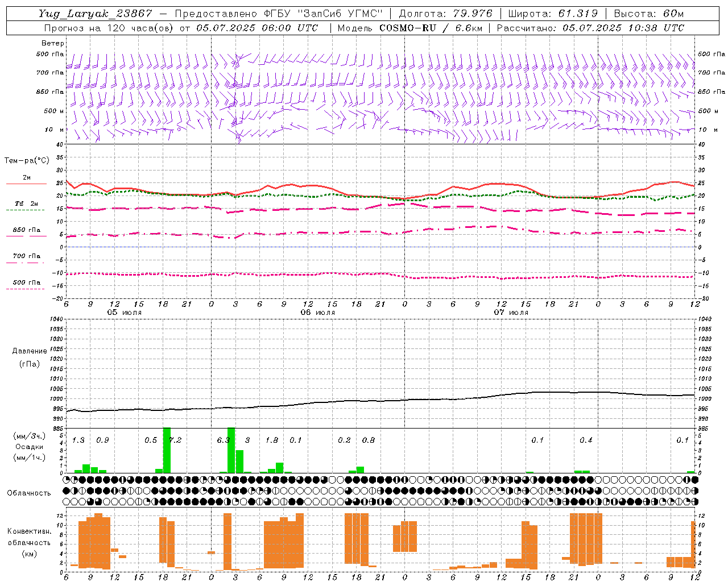Click the 700 гПа temperature legend entry
Screen dimensions: 728x582
(x=26, y=256)
